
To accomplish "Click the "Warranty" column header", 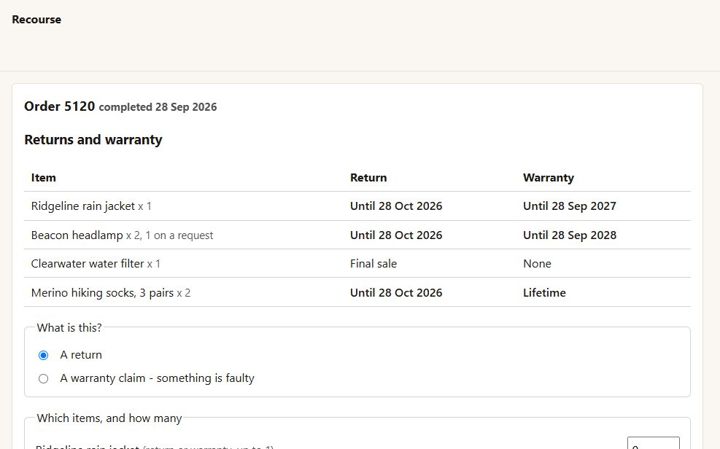I will click(548, 178).
